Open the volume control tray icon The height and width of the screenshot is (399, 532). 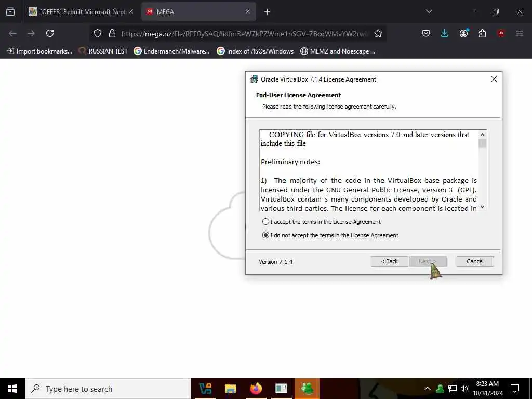[464, 389]
